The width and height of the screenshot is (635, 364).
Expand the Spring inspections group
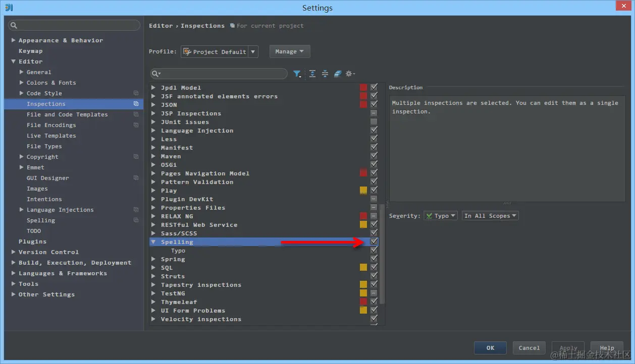(154, 259)
